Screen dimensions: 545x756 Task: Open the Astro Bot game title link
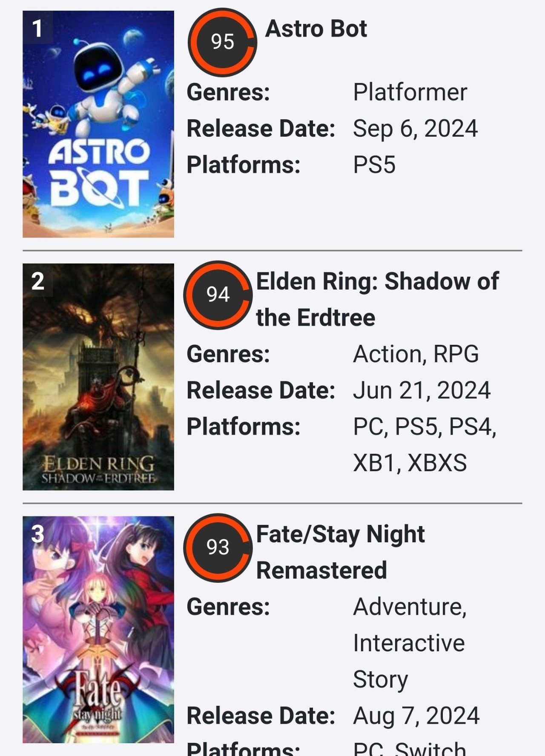(x=316, y=29)
